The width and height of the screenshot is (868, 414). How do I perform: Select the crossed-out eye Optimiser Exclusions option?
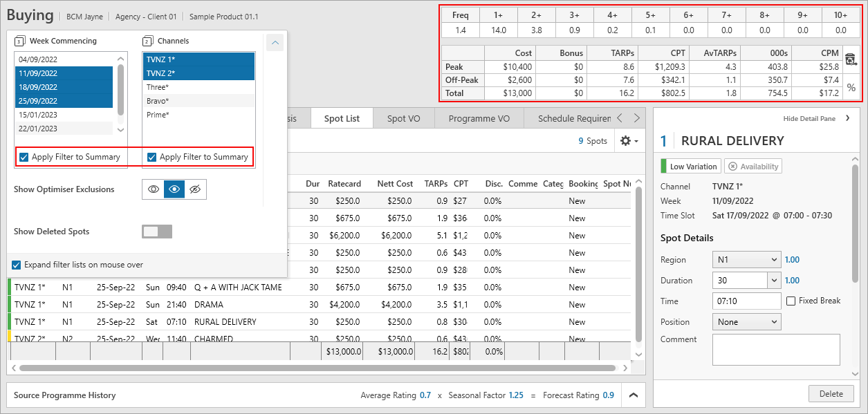point(195,189)
